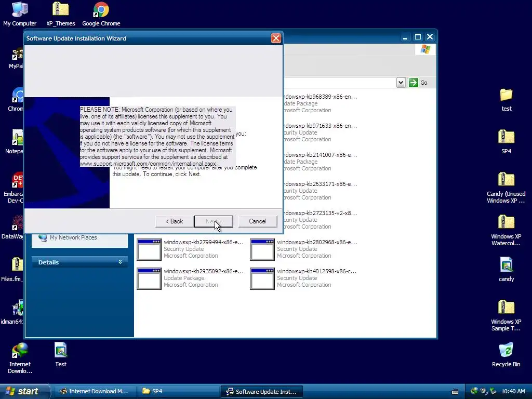This screenshot has height=399, width=532.
Task: Minimize the SP4 explorer window
Action: 405,37
